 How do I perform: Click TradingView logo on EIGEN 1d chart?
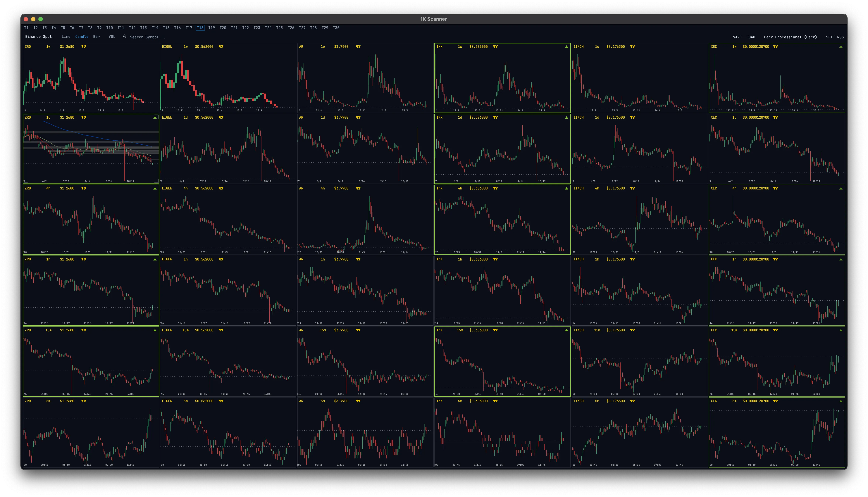pyautogui.click(x=221, y=117)
